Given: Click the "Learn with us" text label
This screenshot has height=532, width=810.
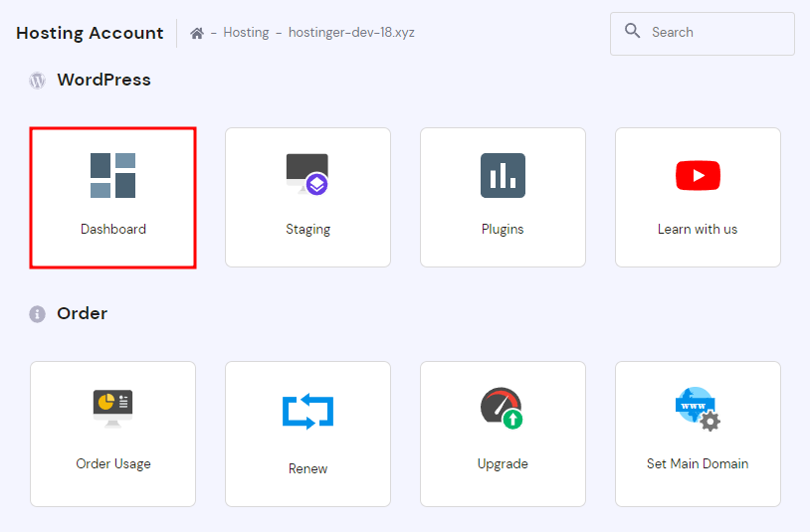Looking at the screenshot, I should (x=698, y=229).
